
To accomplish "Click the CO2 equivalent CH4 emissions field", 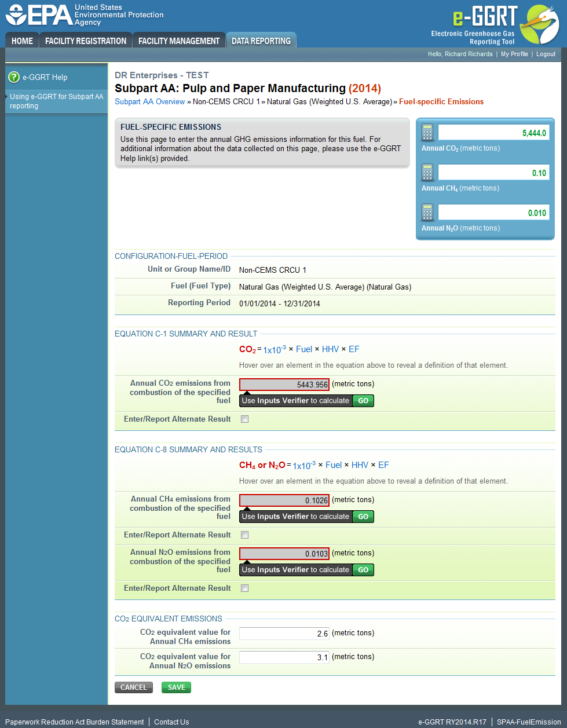I will pos(284,633).
